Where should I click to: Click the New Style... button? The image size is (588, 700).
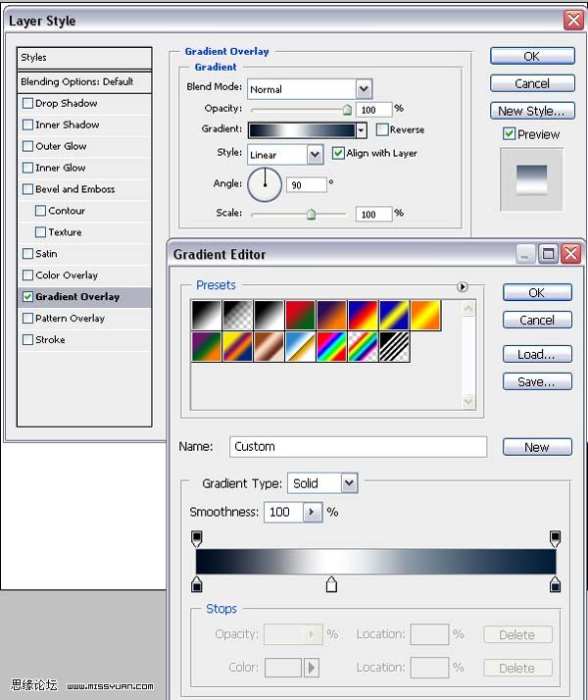click(532, 111)
